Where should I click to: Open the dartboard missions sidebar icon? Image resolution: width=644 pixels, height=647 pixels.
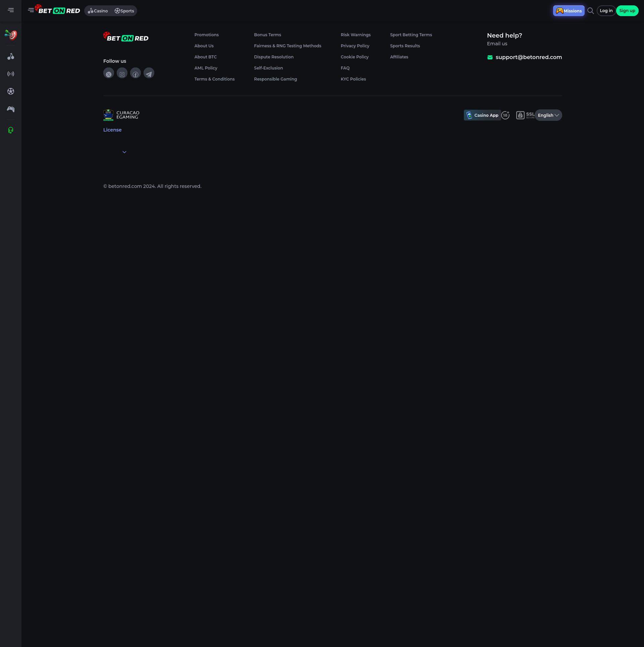pyautogui.click(x=11, y=35)
